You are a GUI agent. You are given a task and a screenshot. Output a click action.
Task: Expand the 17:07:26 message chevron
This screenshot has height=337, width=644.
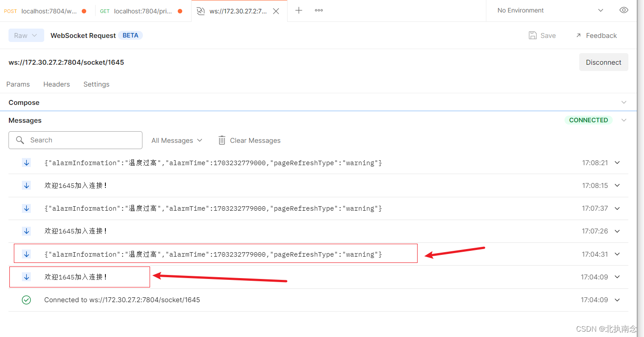coord(618,231)
